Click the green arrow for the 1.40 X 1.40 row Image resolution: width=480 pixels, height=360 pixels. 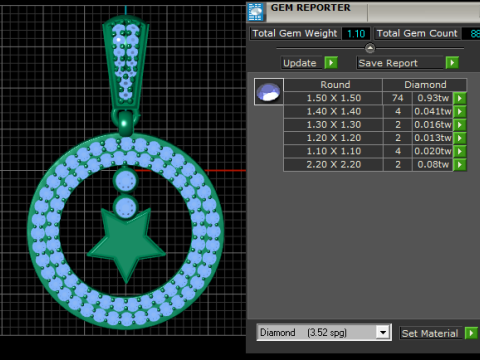(460, 111)
